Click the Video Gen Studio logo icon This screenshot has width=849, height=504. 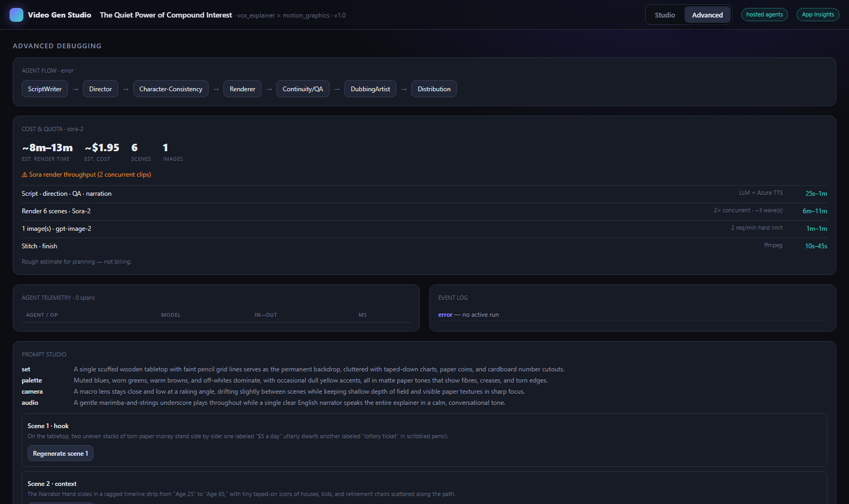tap(16, 15)
